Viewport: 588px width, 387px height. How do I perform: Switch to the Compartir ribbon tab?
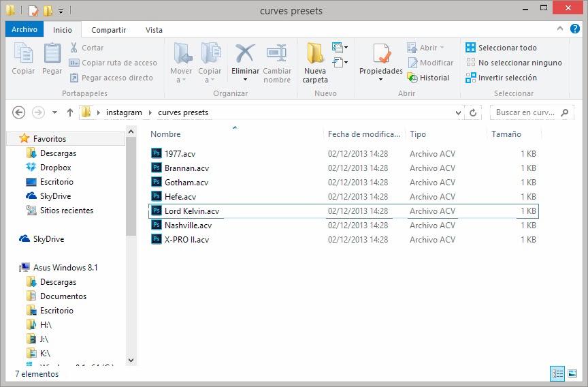click(x=108, y=30)
